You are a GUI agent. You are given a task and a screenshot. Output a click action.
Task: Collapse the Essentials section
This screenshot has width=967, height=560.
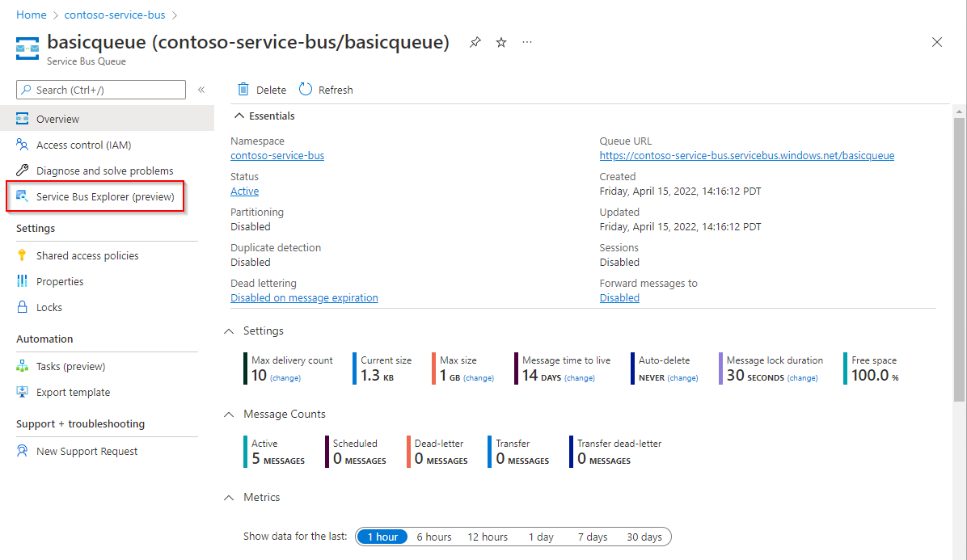click(239, 116)
